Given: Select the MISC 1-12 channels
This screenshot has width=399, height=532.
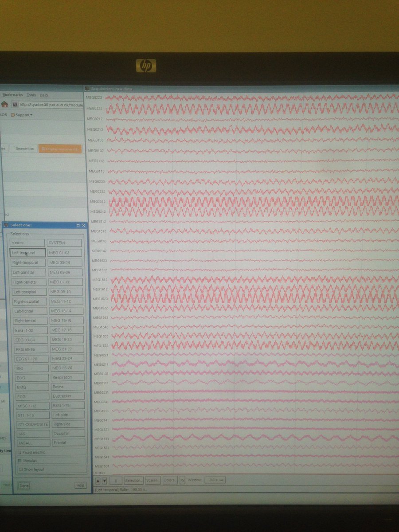Looking at the screenshot, I should 33,406.
